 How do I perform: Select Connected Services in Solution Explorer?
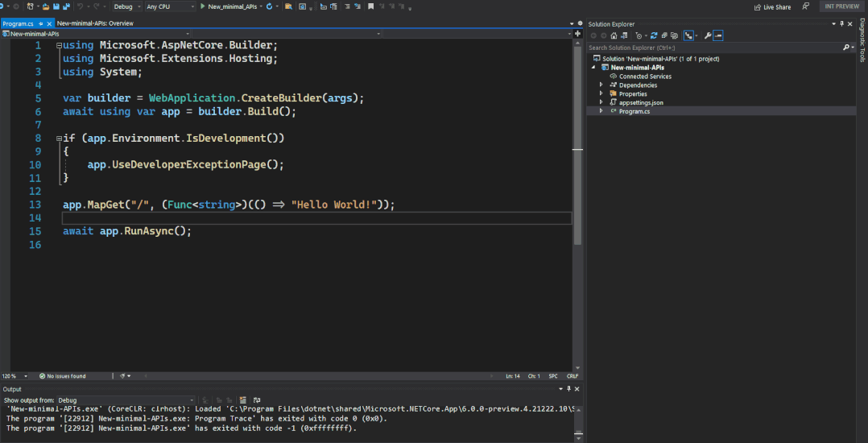pos(644,77)
